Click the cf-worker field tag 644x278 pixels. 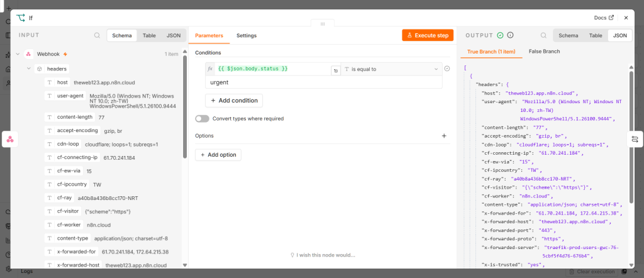[x=64, y=225]
